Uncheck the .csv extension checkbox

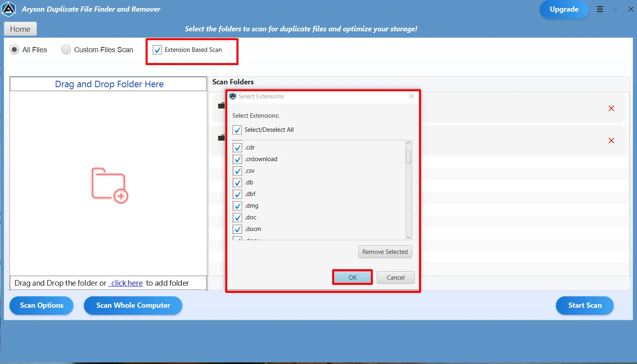[238, 171]
